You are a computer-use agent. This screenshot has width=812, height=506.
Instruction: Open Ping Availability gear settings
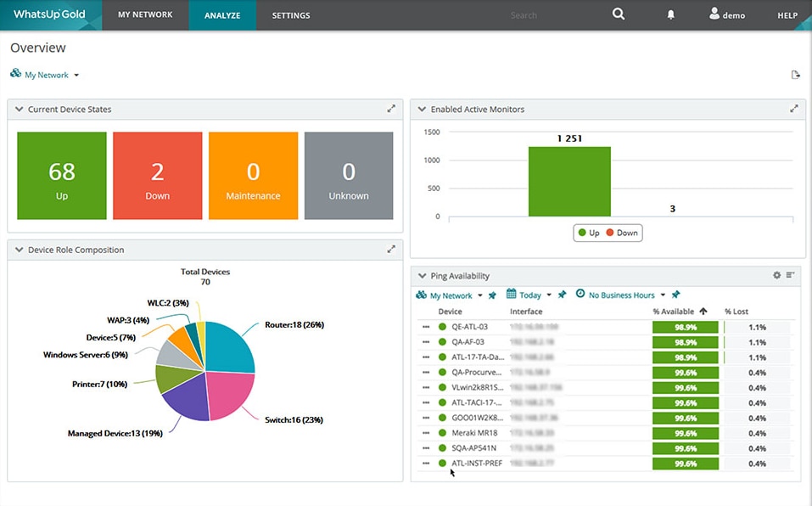click(776, 275)
